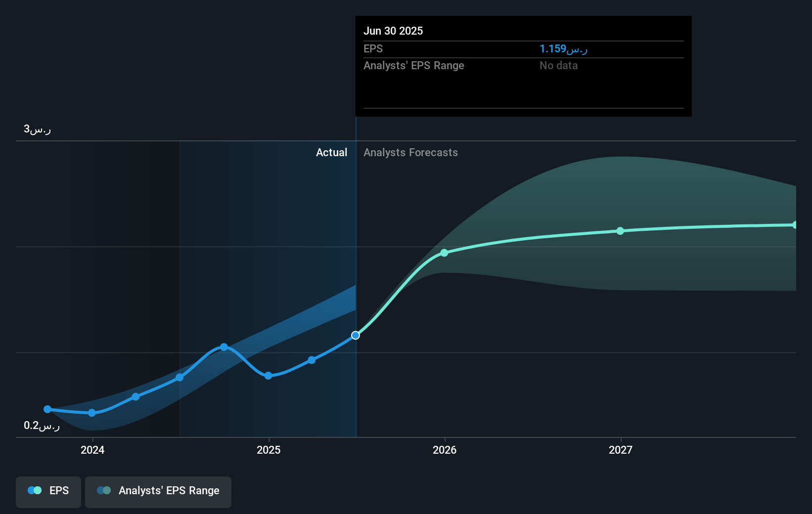
Task: Click the Analysts' EPS Range legend icon
Action: 104,490
